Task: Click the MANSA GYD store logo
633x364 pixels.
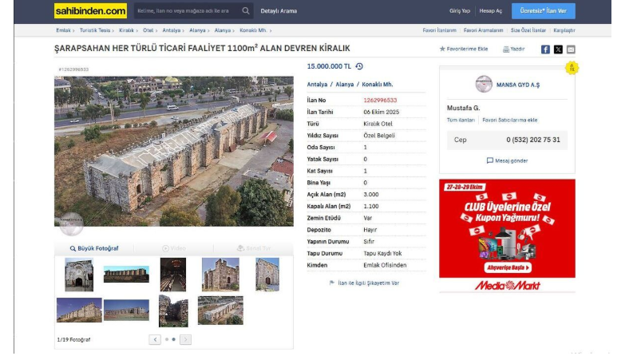Action: (x=484, y=84)
